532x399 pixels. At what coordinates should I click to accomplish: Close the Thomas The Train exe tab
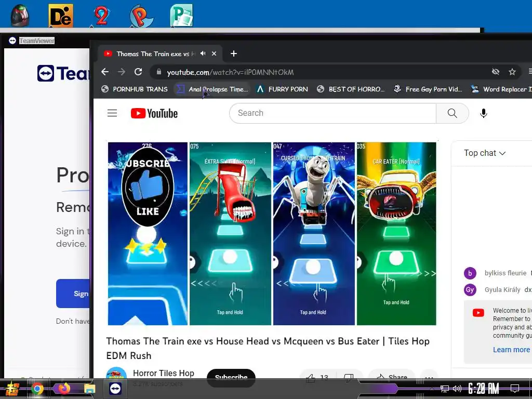click(x=214, y=54)
